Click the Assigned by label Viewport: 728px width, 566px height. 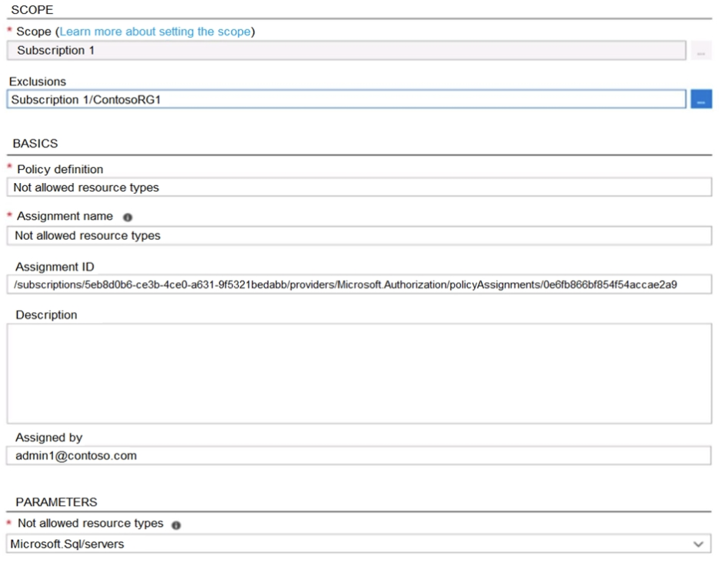48,438
